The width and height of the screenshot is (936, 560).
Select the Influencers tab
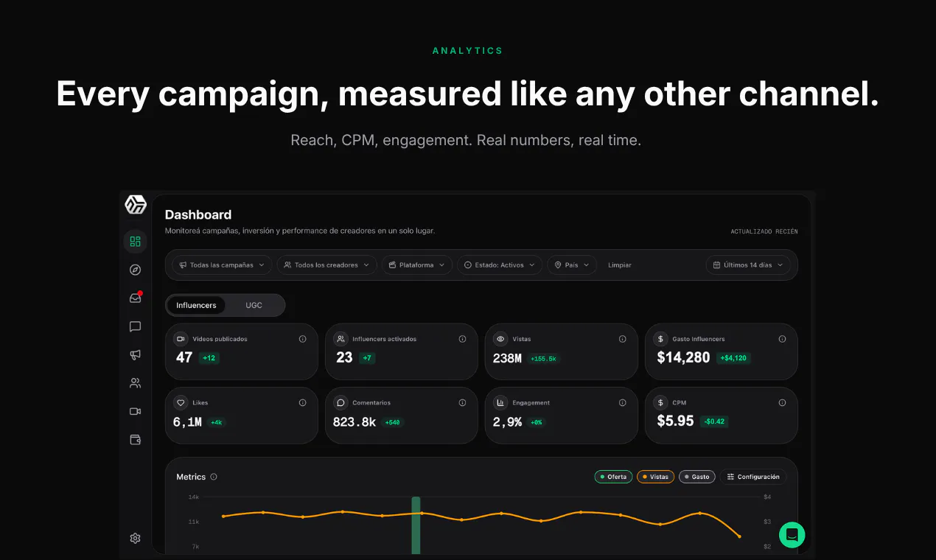(196, 305)
